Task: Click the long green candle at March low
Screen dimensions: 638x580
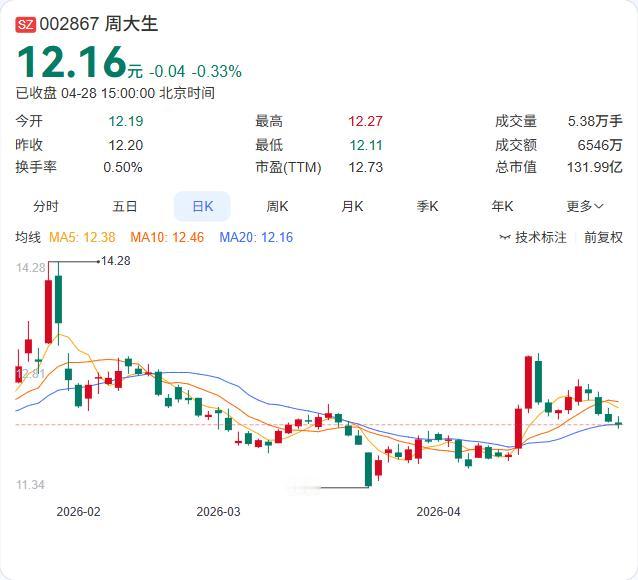Action: [x=368, y=469]
